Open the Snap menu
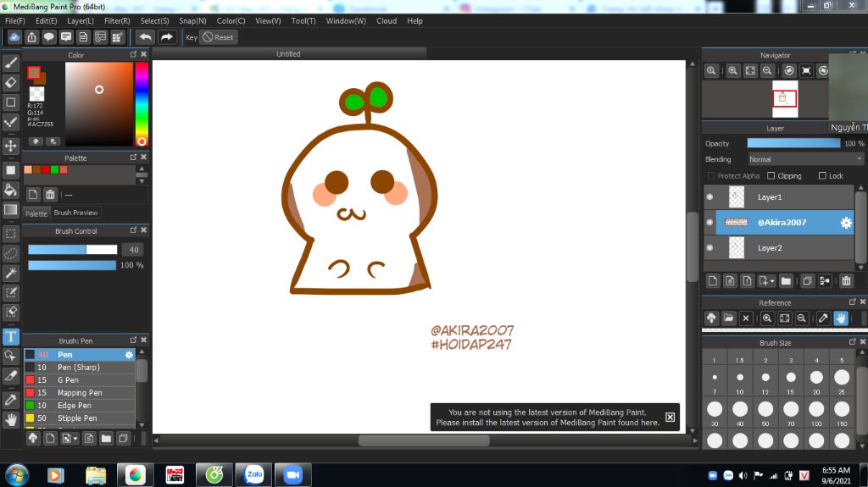Viewport: 868px width, 487px height. click(192, 21)
